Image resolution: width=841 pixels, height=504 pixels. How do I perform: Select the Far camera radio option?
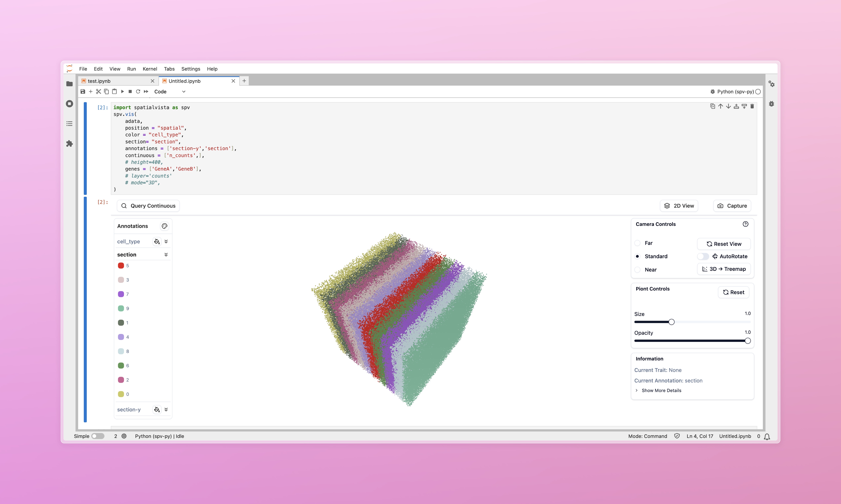638,243
